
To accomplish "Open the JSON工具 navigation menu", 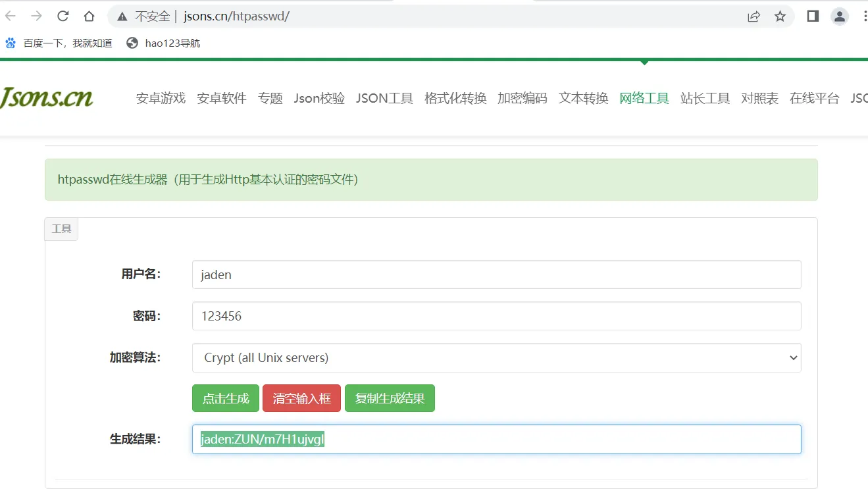I will (384, 99).
